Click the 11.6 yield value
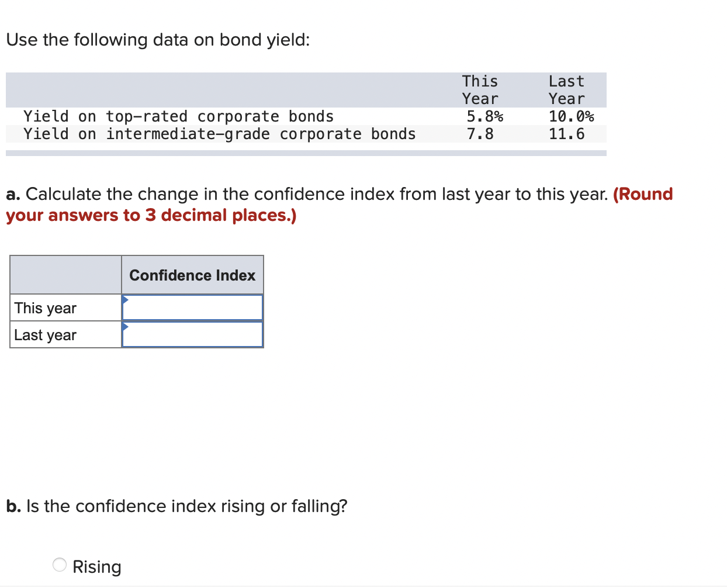727x588 pixels. pos(566,134)
